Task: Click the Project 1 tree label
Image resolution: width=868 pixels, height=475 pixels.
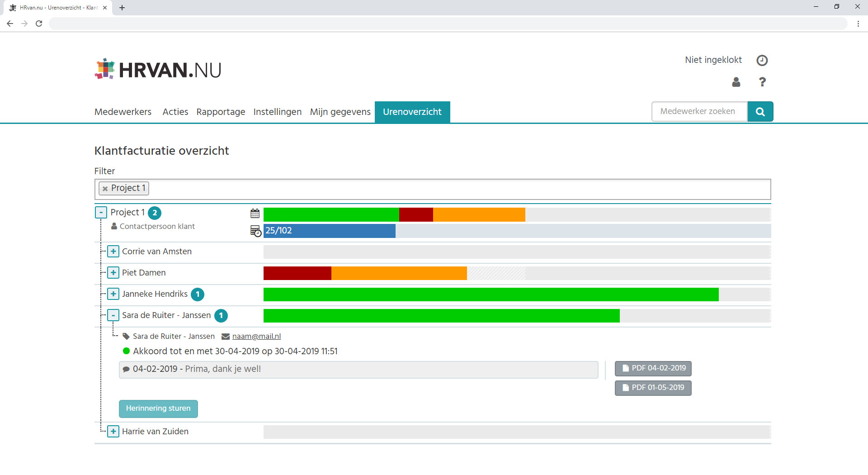Action: [127, 213]
